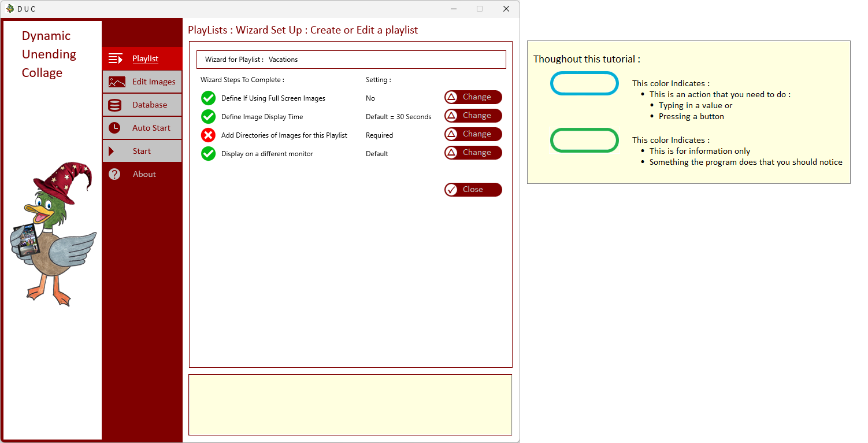868x443 pixels.
Task: Minimize the DUC window
Action: pyautogui.click(x=453, y=9)
